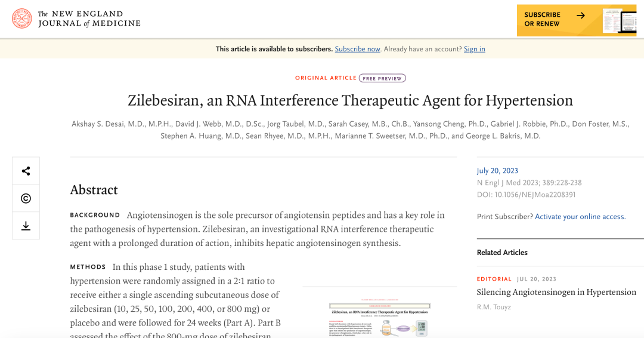Open the NEJM logo home link
Image resolution: width=644 pixels, height=338 pixels.
point(76,19)
